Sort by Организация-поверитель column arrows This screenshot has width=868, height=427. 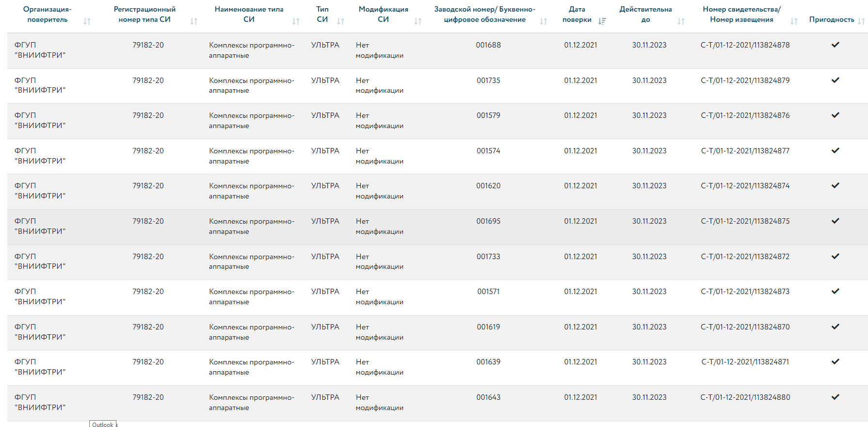coord(87,21)
